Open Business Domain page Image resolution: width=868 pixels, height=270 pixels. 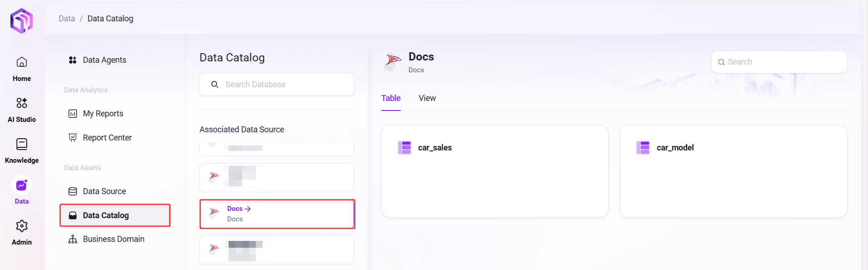[113, 239]
